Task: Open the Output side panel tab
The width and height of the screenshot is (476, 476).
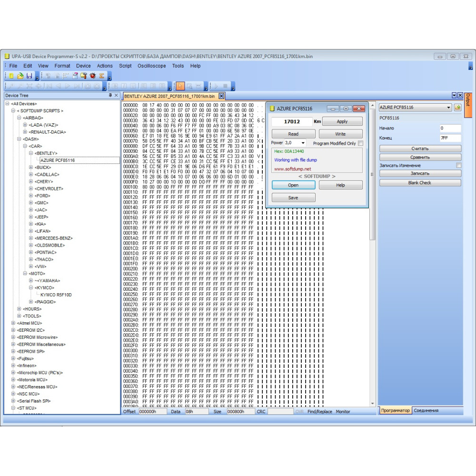Action: tap(468, 105)
